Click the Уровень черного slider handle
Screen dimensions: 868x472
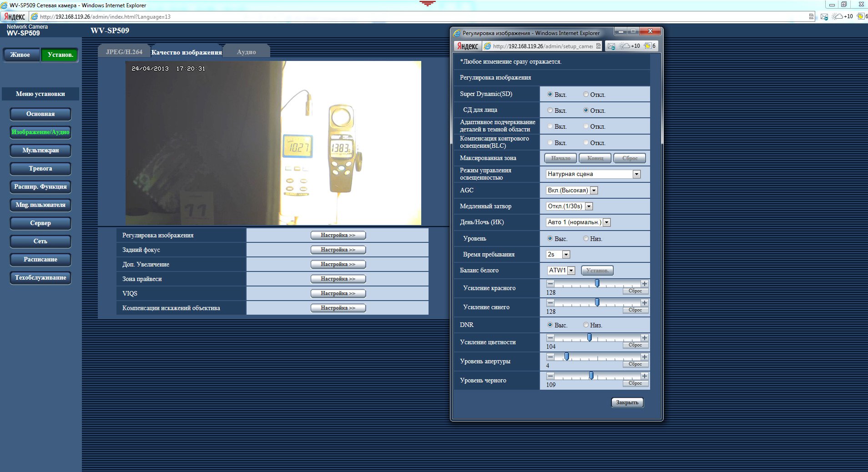click(x=591, y=376)
